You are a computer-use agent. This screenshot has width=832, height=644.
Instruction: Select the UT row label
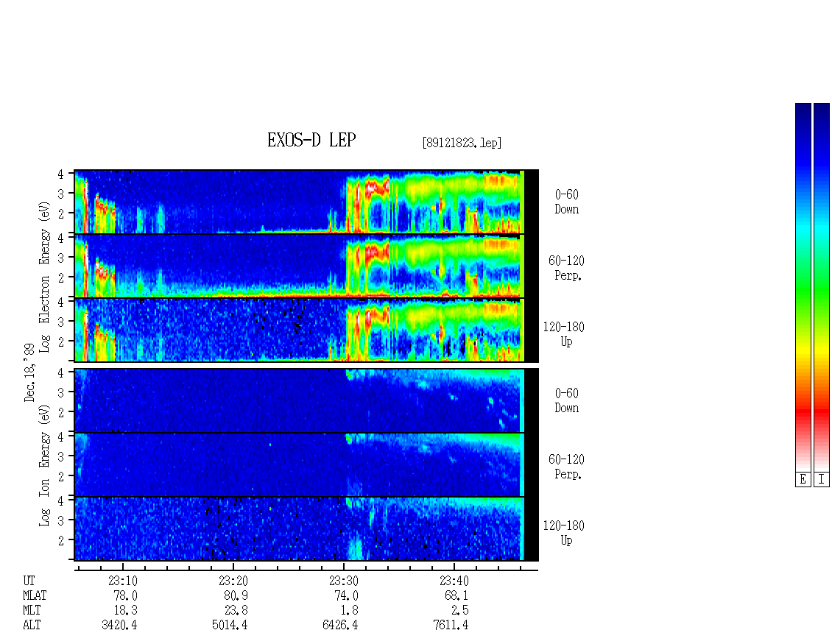[29, 581]
